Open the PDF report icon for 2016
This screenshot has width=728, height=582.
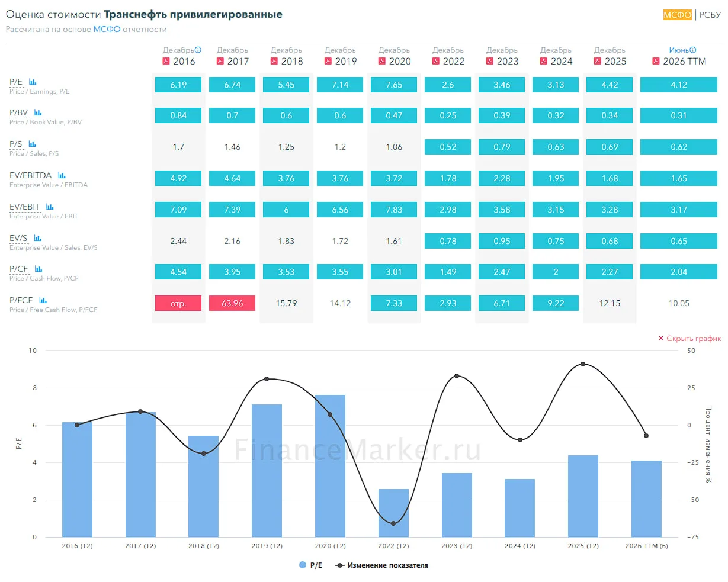click(x=166, y=61)
